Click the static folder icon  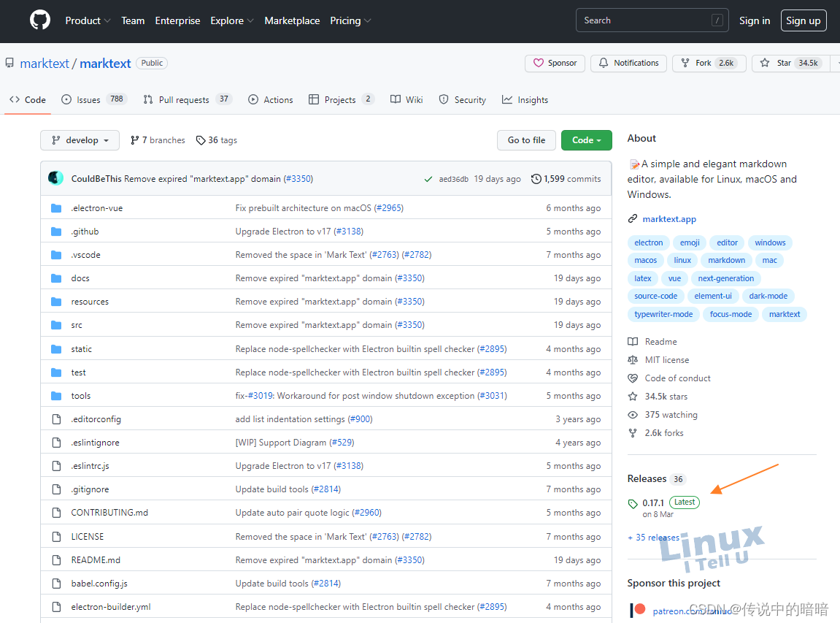coord(56,349)
